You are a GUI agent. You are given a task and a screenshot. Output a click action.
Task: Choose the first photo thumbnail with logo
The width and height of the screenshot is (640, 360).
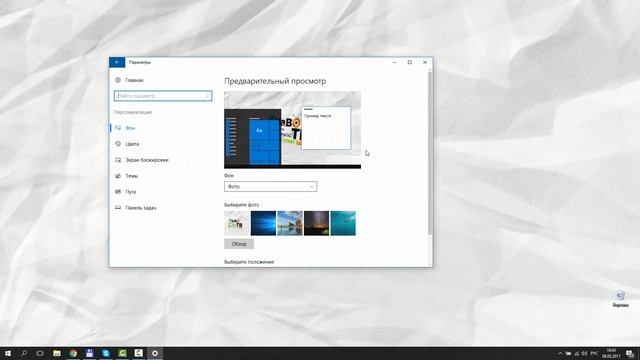[237, 223]
